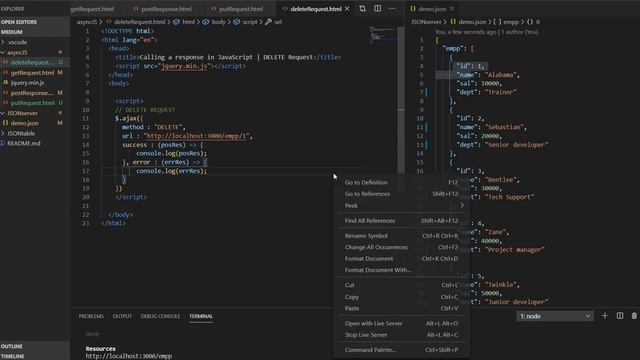Open the DEBUG CONSOLE tab
The width and height of the screenshot is (640, 360).
coord(160,316)
